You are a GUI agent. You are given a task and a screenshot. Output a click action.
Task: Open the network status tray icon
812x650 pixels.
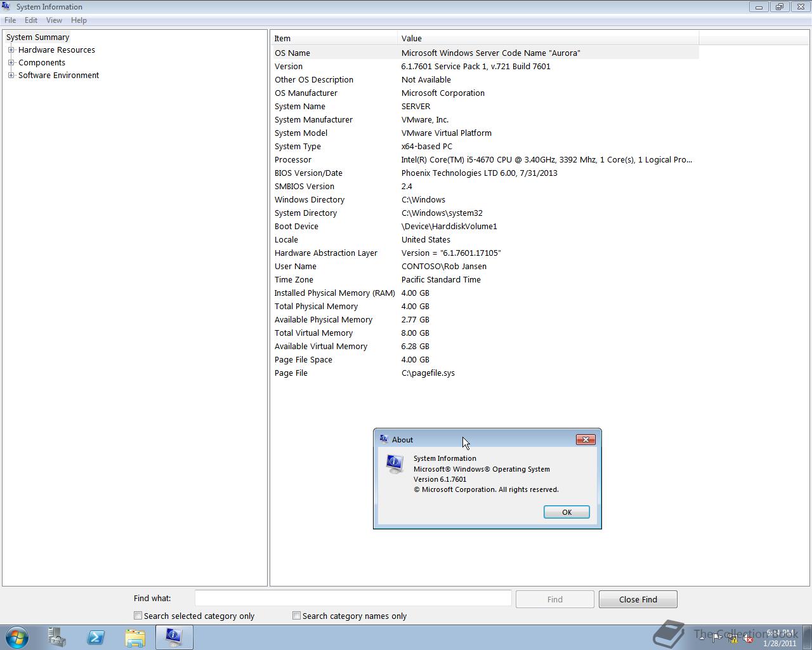(x=733, y=639)
